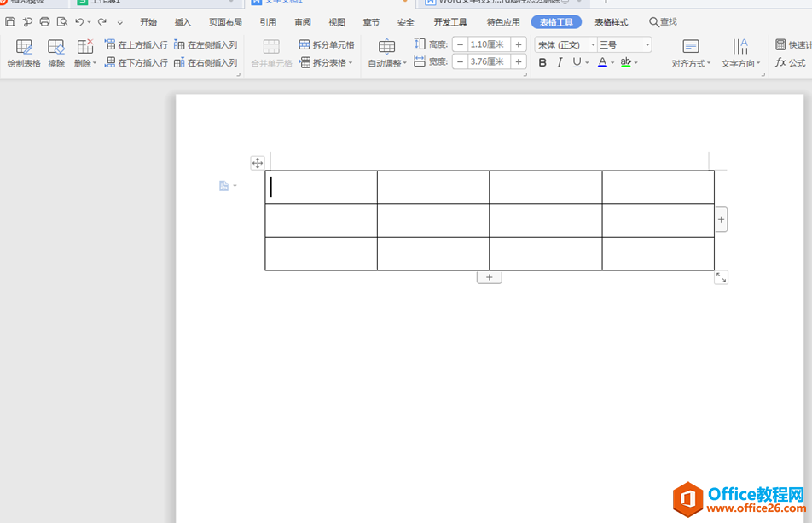
Task: Select the 表格工具 (Table Tools) tab
Action: [556, 22]
